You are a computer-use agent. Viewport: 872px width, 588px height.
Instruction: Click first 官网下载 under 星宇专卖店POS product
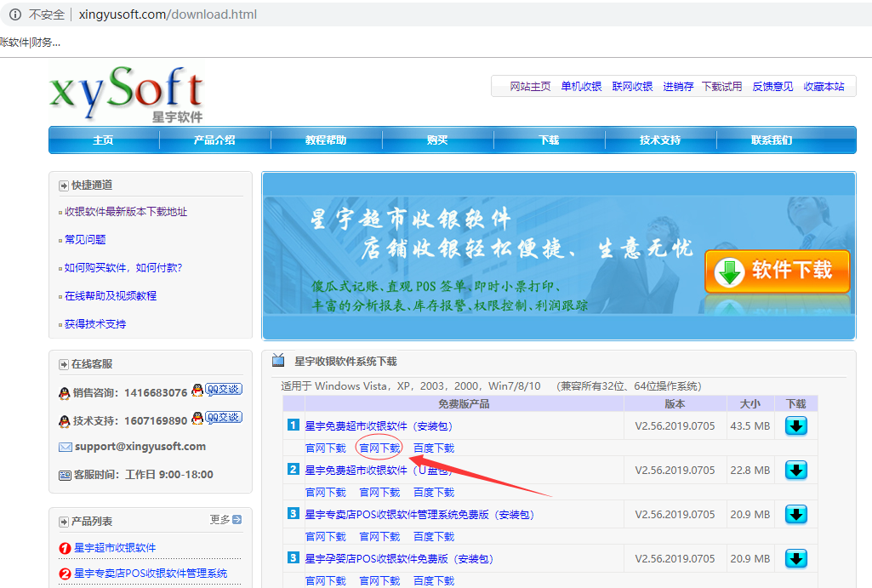point(326,536)
